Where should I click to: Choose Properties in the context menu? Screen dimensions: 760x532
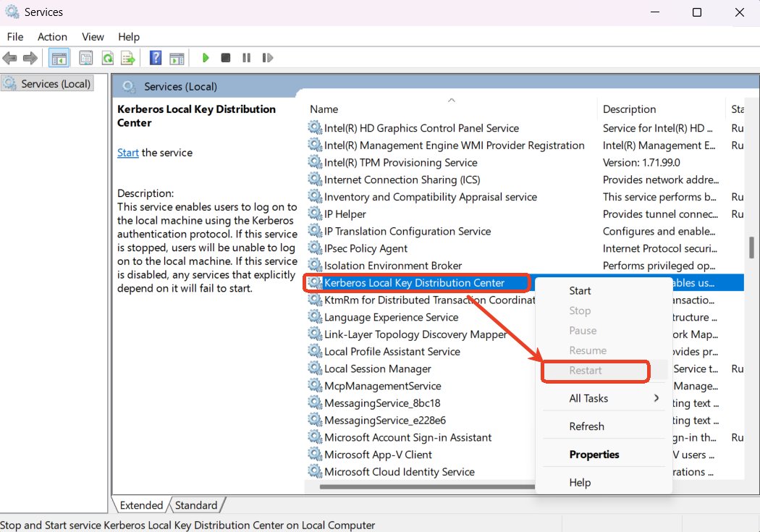point(594,455)
